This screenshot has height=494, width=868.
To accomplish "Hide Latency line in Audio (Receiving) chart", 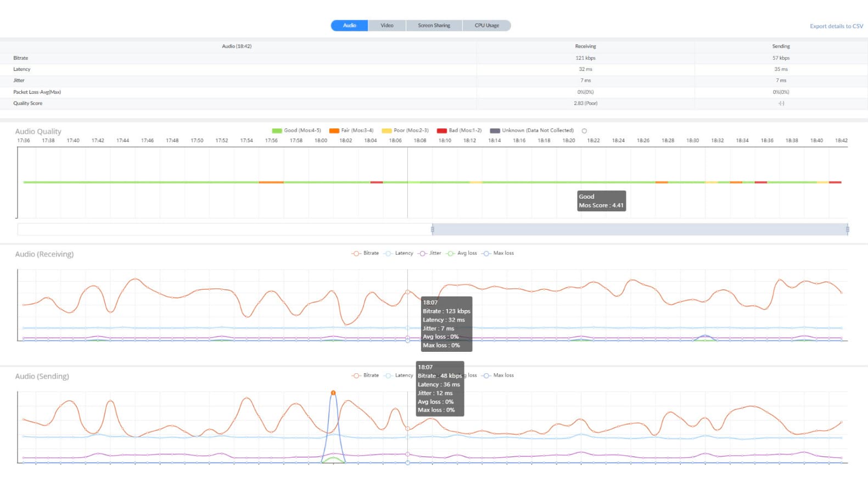I will coord(388,254).
